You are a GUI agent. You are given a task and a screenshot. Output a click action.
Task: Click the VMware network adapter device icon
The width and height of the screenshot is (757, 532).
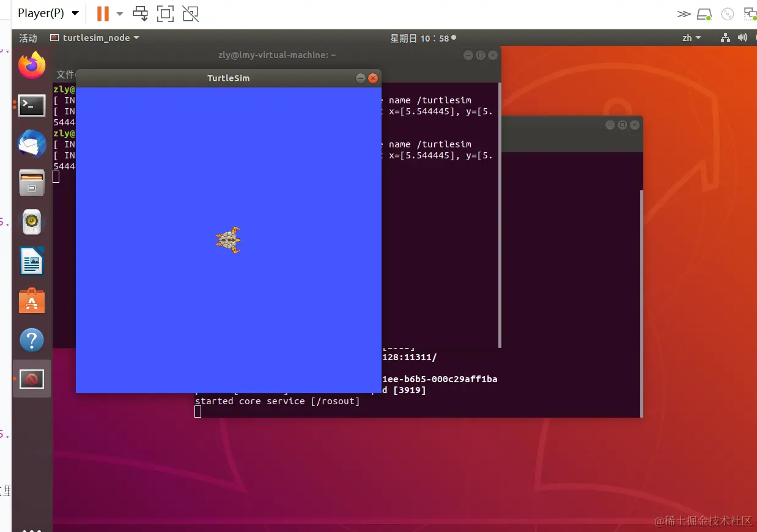tap(750, 13)
